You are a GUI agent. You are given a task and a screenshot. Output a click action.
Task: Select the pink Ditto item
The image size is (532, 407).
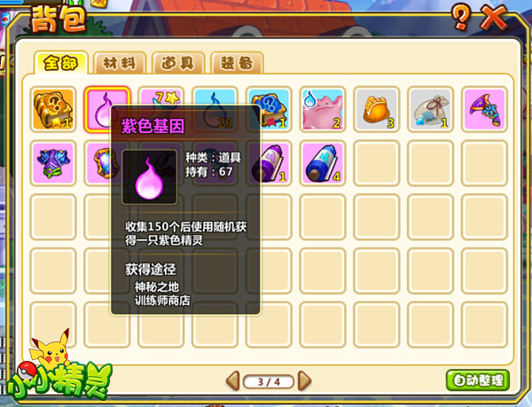point(323,109)
